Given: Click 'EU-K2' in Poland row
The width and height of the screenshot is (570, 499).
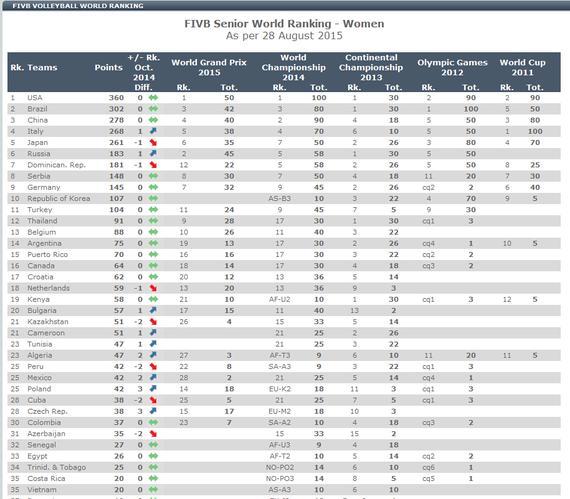Looking at the screenshot, I should point(280,389).
